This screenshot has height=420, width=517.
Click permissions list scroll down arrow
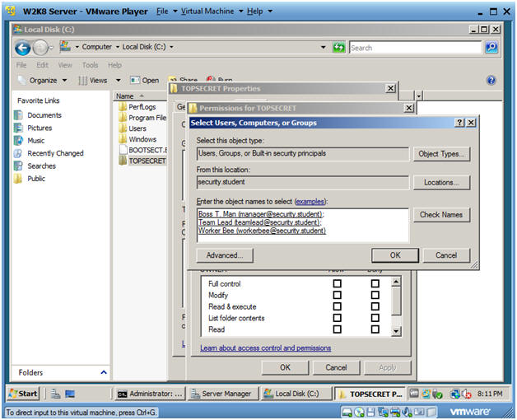[396, 331]
